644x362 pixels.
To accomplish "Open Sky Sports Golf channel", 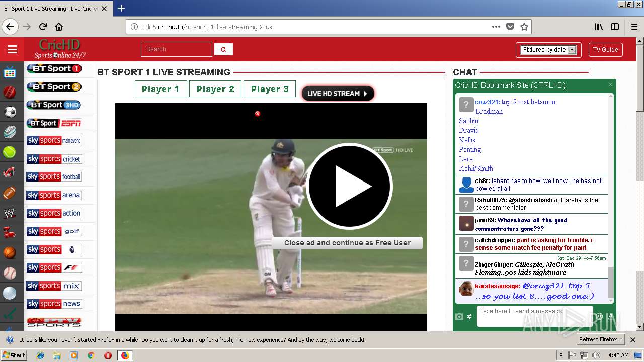I will click(54, 231).
